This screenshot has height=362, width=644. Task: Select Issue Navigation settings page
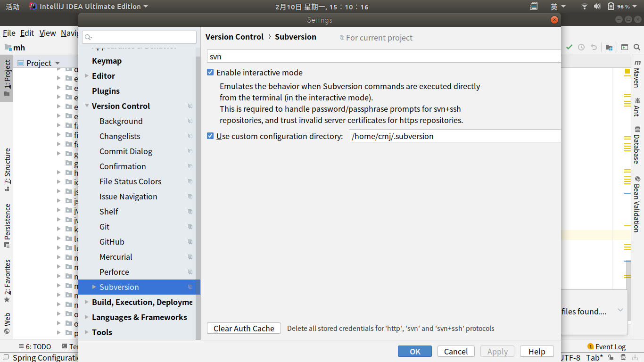(128, 197)
